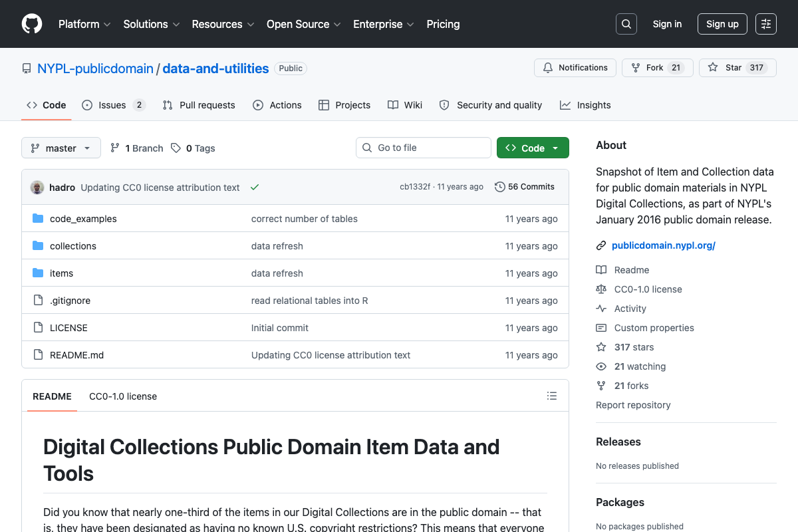This screenshot has height=532, width=798.
Task: Click the scales icon beside CC0-1.0 license
Action: (601, 289)
